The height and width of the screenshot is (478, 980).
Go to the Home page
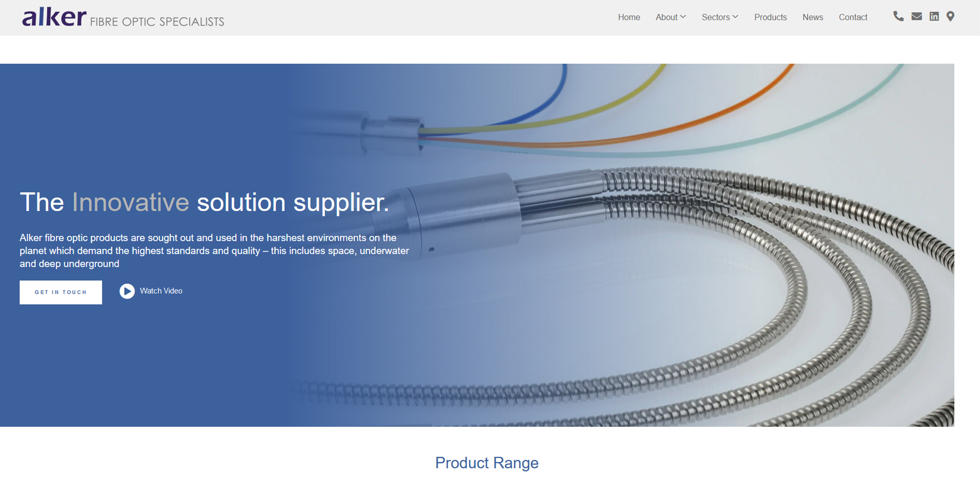tap(629, 17)
